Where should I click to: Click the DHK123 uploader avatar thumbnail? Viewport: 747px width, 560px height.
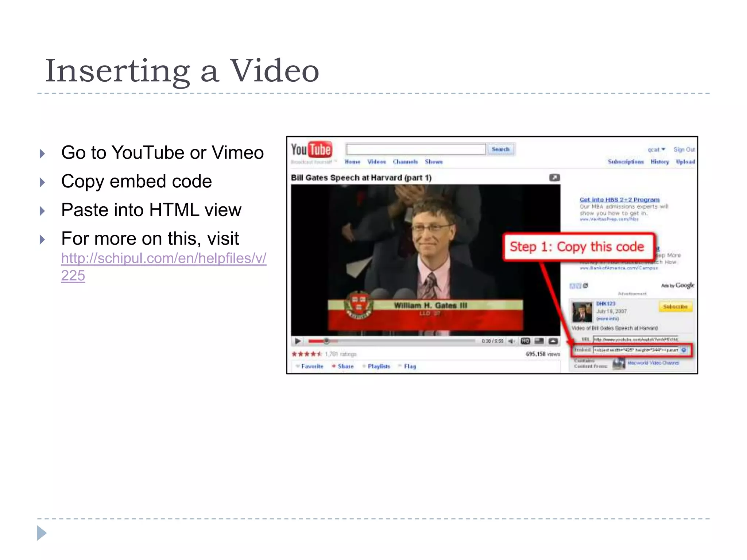coord(582,312)
